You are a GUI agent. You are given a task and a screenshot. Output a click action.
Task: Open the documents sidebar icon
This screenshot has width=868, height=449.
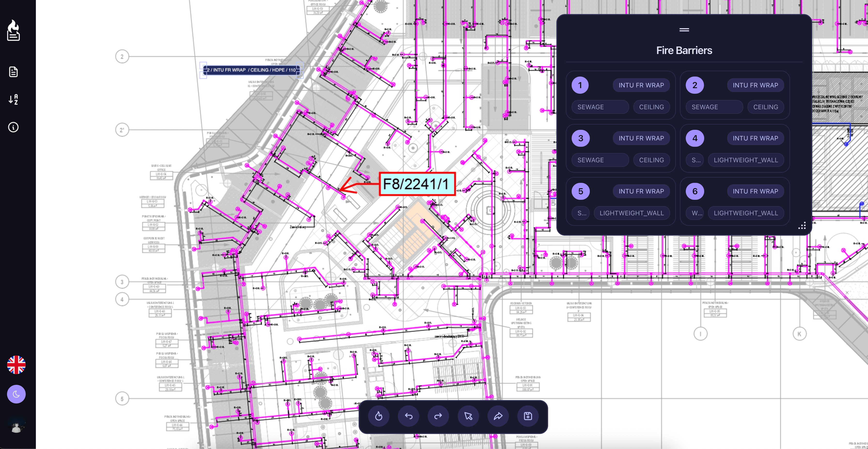click(x=13, y=72)
